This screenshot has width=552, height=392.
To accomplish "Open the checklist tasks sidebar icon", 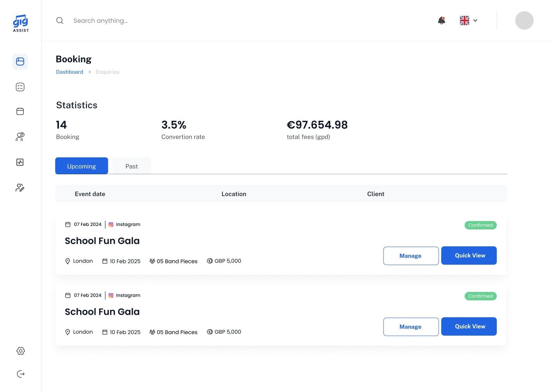I will coord(20,87).
